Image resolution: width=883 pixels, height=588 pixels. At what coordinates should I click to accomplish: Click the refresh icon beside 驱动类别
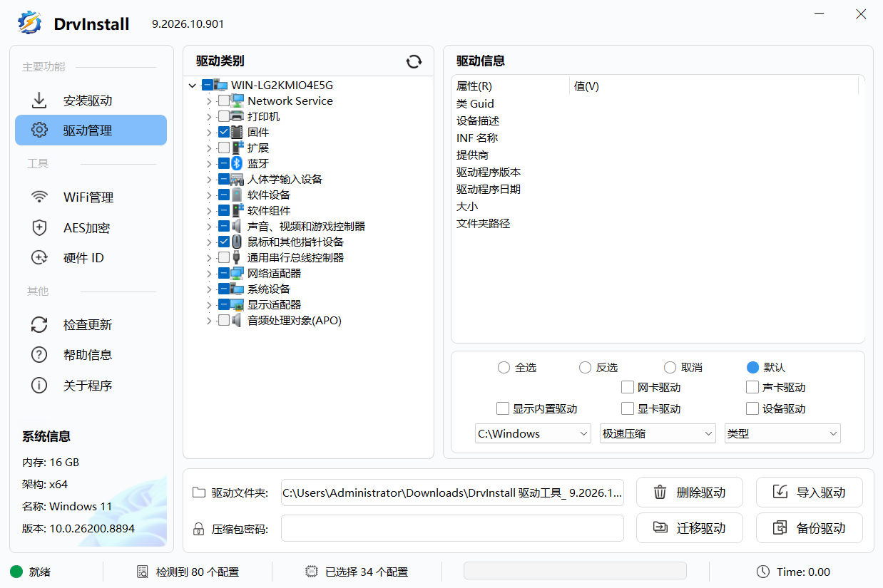point(414,61)
